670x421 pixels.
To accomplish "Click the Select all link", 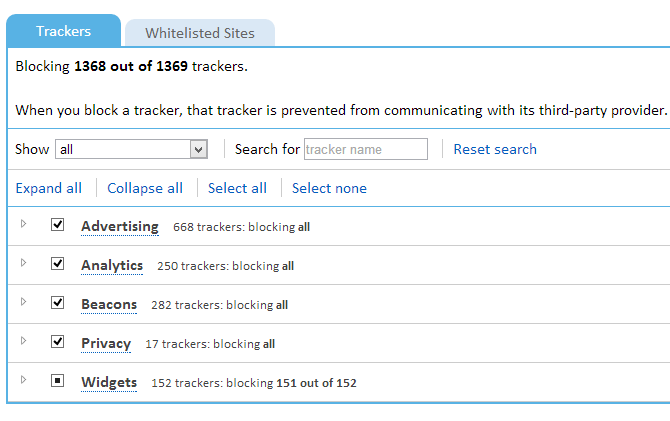I will click(x=237, y=188).
